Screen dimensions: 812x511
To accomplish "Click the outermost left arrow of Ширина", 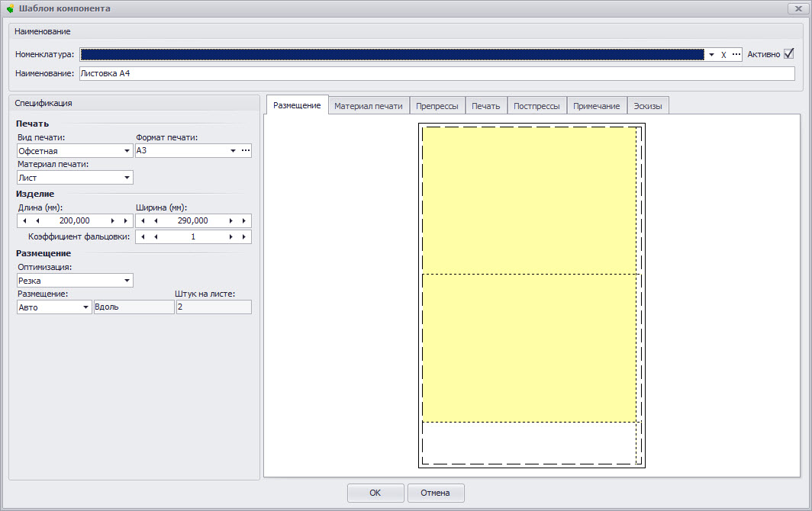I will 143,220.
